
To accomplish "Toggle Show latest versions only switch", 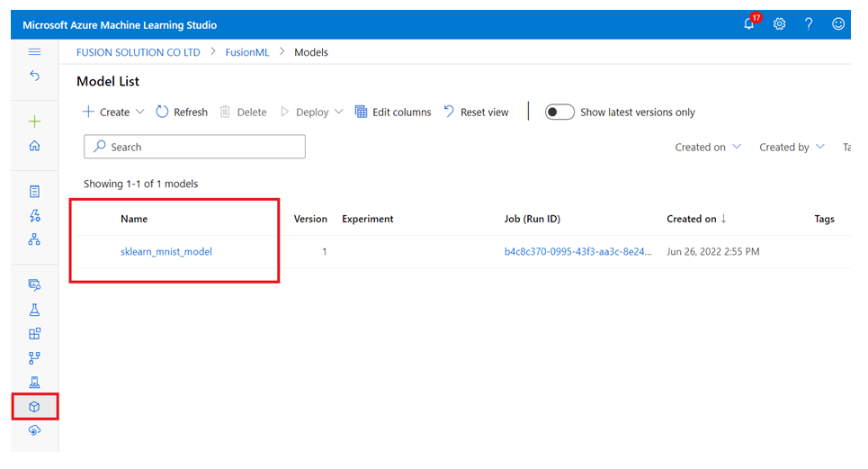I will [x=559, y=112].
